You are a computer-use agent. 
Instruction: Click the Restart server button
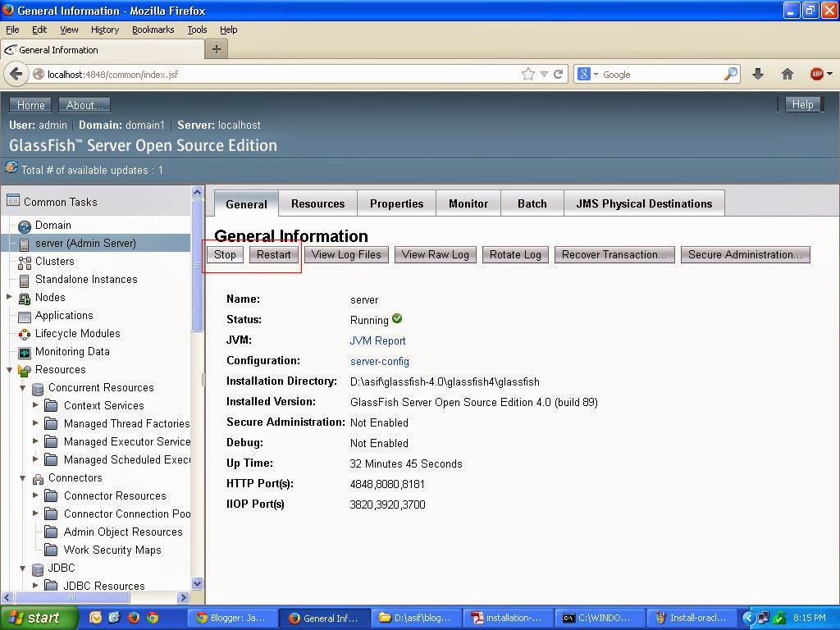274,254
